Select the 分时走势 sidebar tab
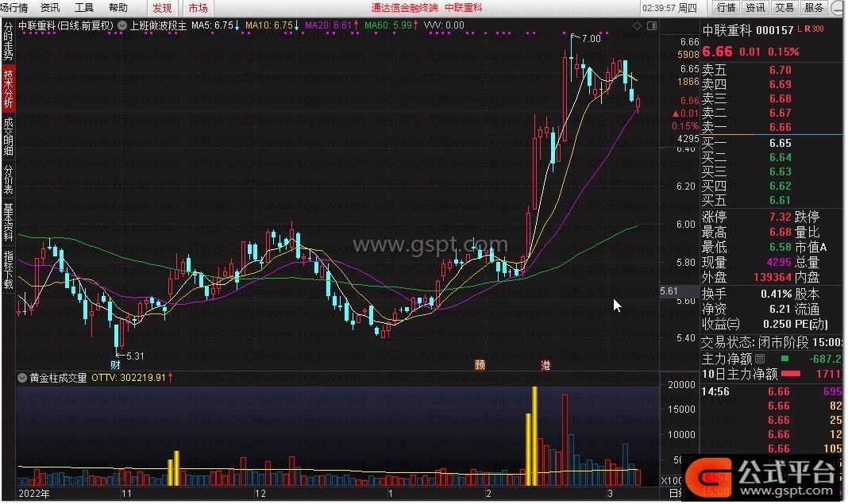Viewport: 848px width, 504px height. click(x=8, y=41)
